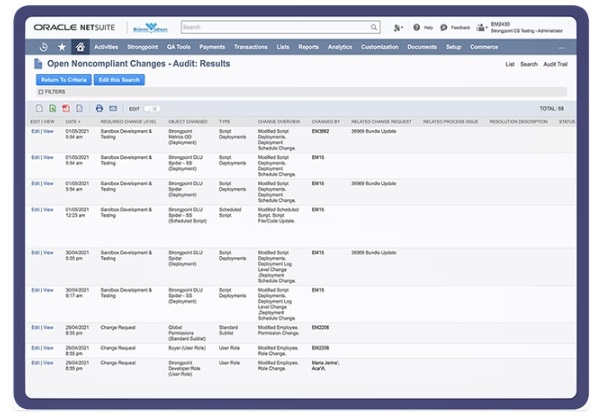Image resolution: width=603 pixels, height=416 pixels.
Task: Open the Strongpoint menu
Action: (142, 47)
